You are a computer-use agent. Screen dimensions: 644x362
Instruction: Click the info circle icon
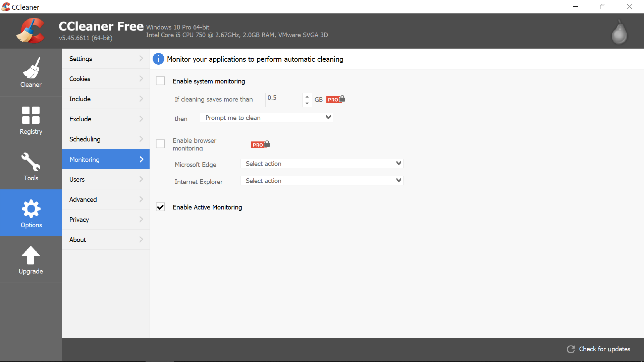point(157,59)
